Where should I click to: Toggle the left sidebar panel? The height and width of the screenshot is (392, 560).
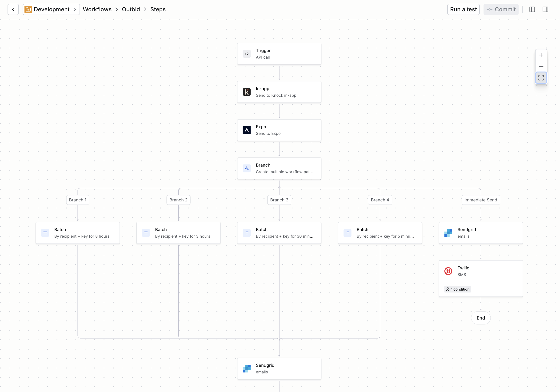[532, 9]
